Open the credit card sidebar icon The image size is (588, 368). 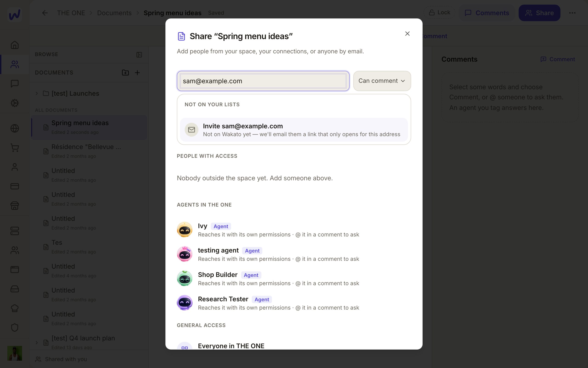[x=14, y=187]
